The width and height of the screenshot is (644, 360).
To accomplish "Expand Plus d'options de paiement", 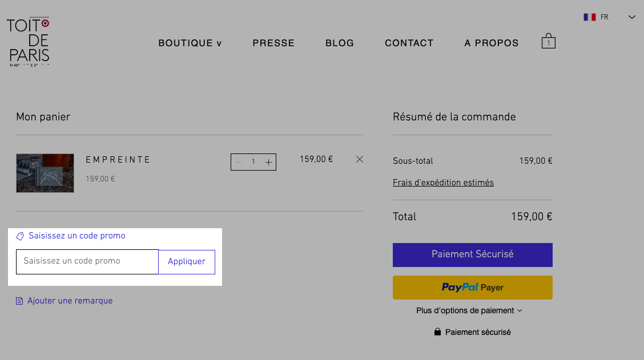I will (x=469, y=311).
